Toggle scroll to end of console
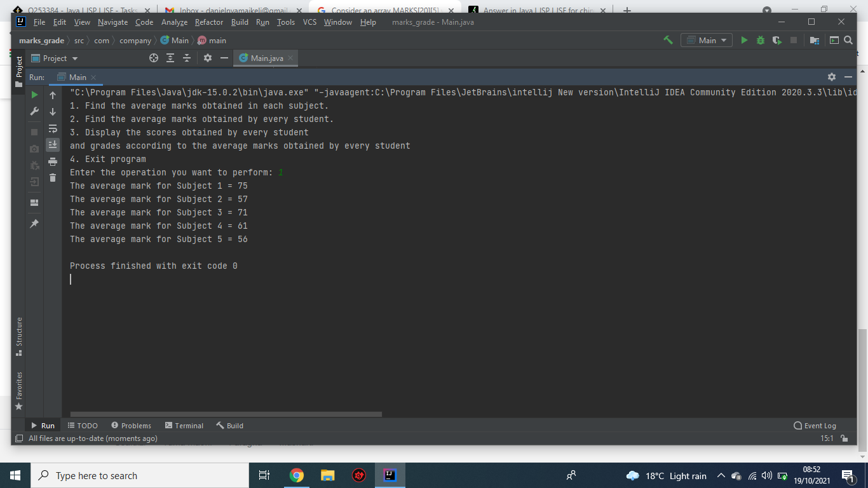Viewport: 868px width, 488px height. coord(53,145)
